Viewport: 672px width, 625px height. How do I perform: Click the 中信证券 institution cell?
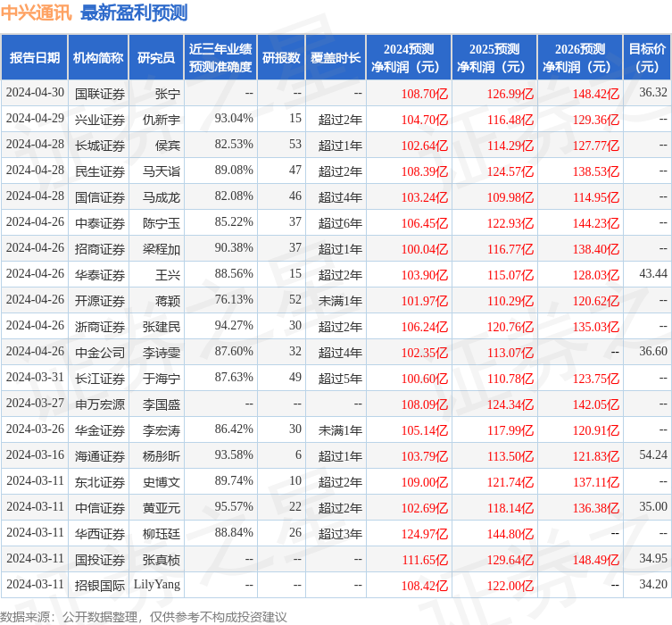coord(100,507)
